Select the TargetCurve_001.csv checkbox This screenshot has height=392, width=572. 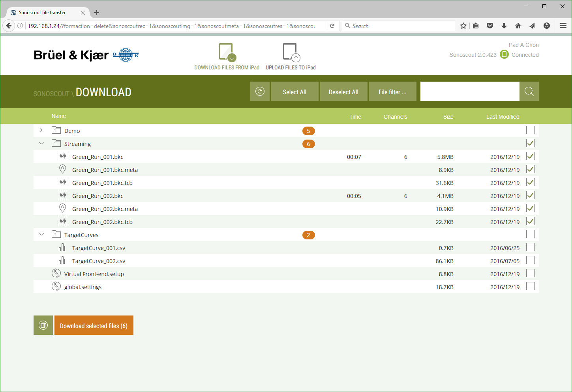click(x=530, y=247)
